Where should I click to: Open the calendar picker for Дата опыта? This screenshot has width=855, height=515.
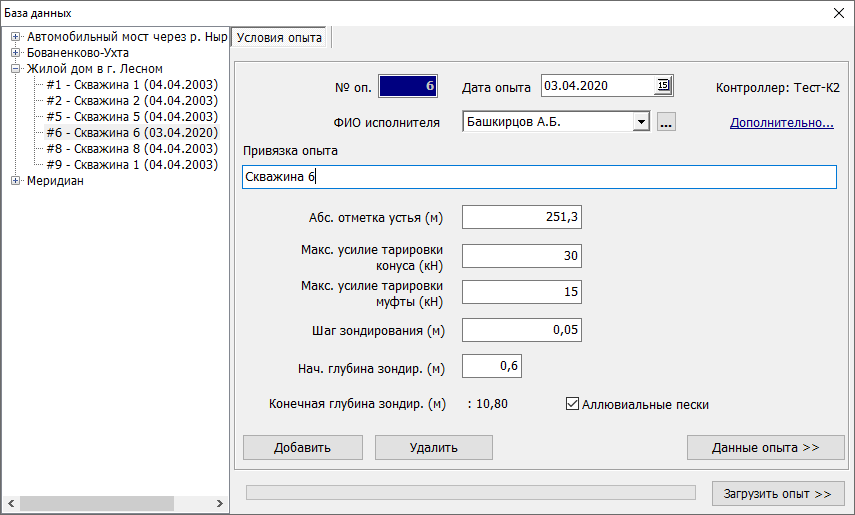pyautogui.click(x=662, y=86)
